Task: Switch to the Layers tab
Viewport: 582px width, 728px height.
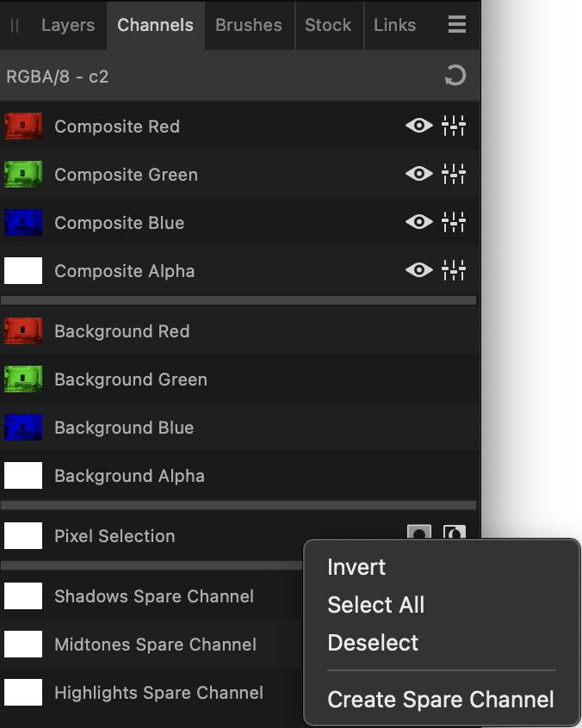Action: coord(68,25)
